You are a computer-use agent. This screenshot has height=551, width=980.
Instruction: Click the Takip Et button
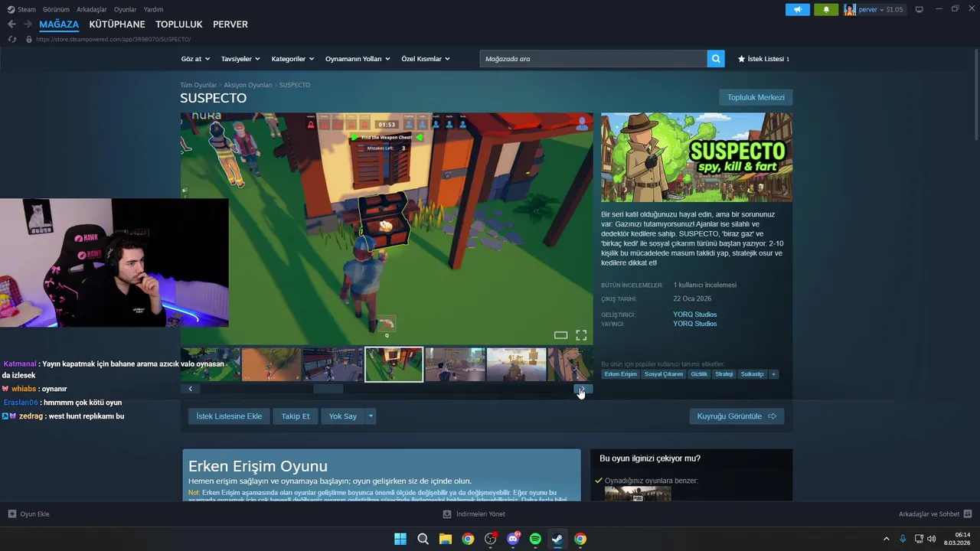pyautogui.click(x=296, y=416)
